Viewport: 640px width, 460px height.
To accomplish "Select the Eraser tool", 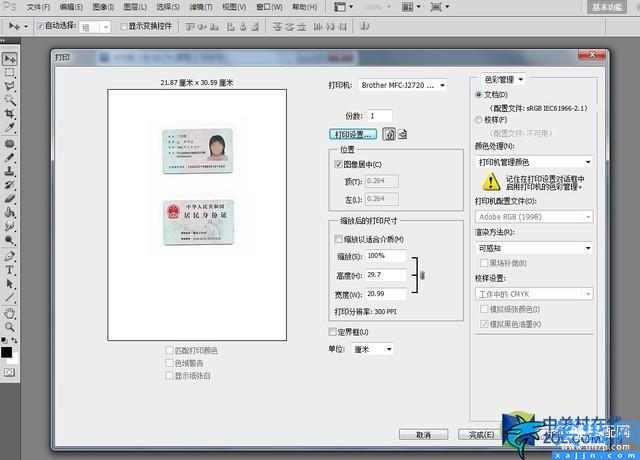I will pyautogui.click(x=9, y=199).
